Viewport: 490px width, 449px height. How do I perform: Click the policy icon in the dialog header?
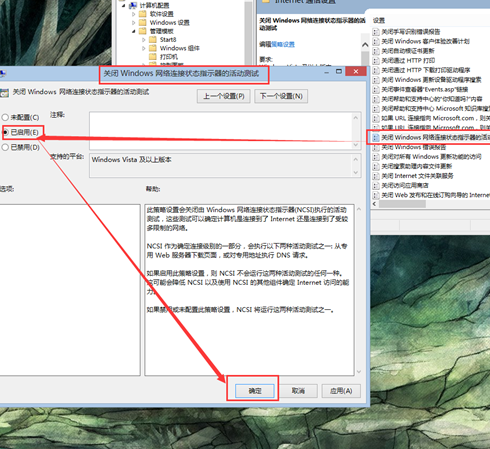(4, 93)
